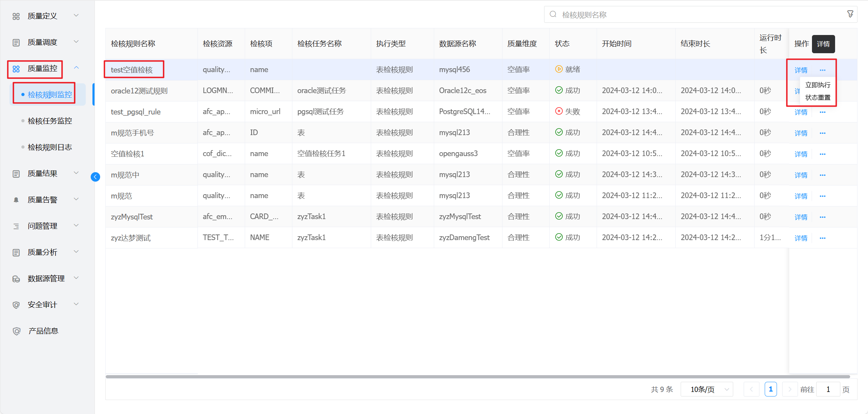This screenshot has height=414, width=868.
Task: Click the horizontal scrollbar below the table
Action: [478, 377]
